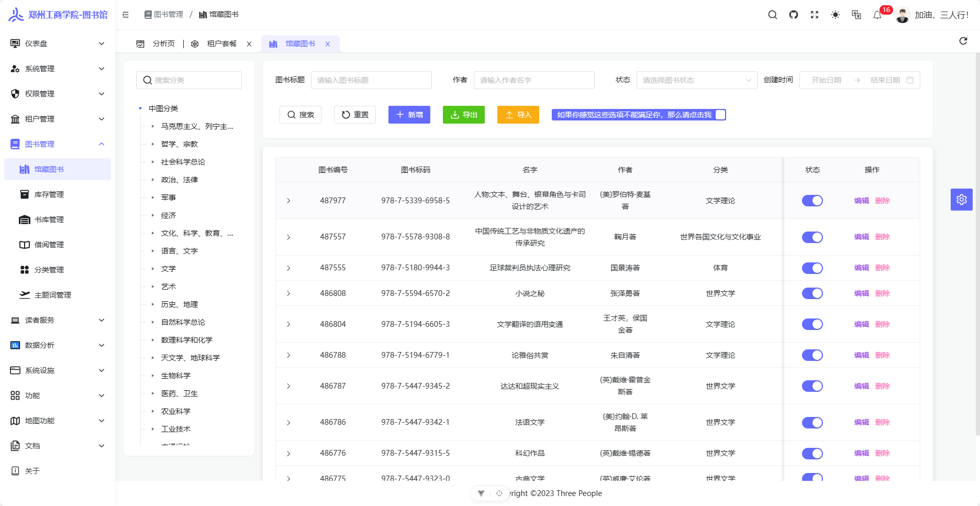The image size is (980, 506).
Task: Open notifications bell with 16 badge
Action: point(877,15)
